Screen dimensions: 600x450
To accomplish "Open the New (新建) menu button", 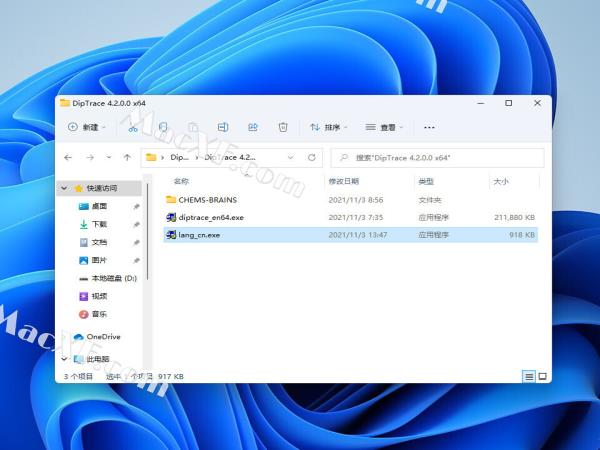I will [86, 127].
